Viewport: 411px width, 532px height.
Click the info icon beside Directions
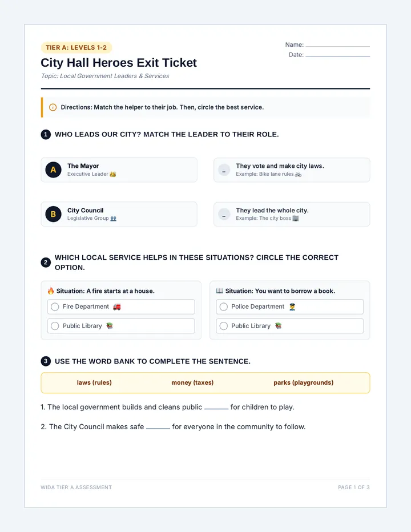pyautogui.click(x=53, y=107)
